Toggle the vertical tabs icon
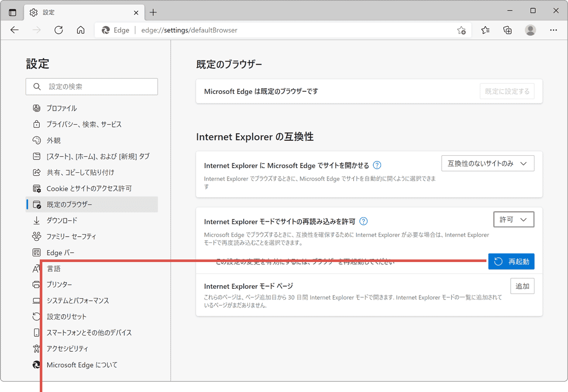Screen dimensions: 568x392 pyautogui.click(x=13, y=12)
